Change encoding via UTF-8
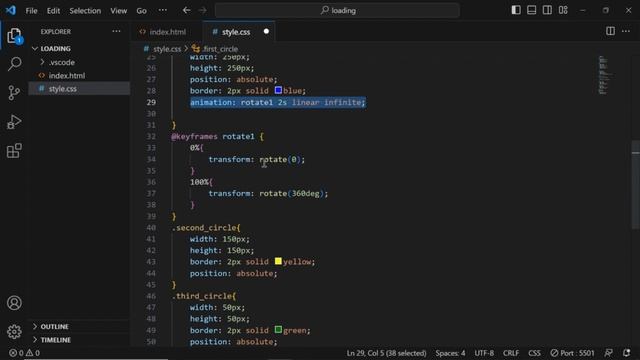Screen dimensions: 640x360 click(484, 353)
